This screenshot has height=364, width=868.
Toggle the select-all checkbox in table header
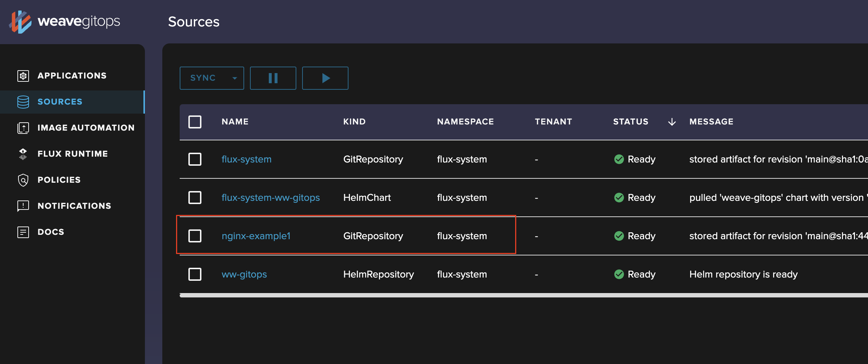click(x=195, y=122)
